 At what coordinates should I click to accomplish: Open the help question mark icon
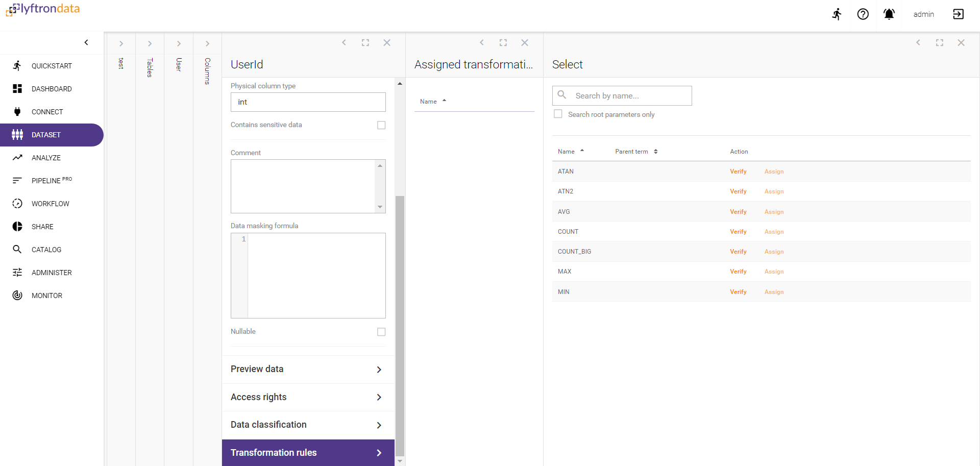coord(863,14)
